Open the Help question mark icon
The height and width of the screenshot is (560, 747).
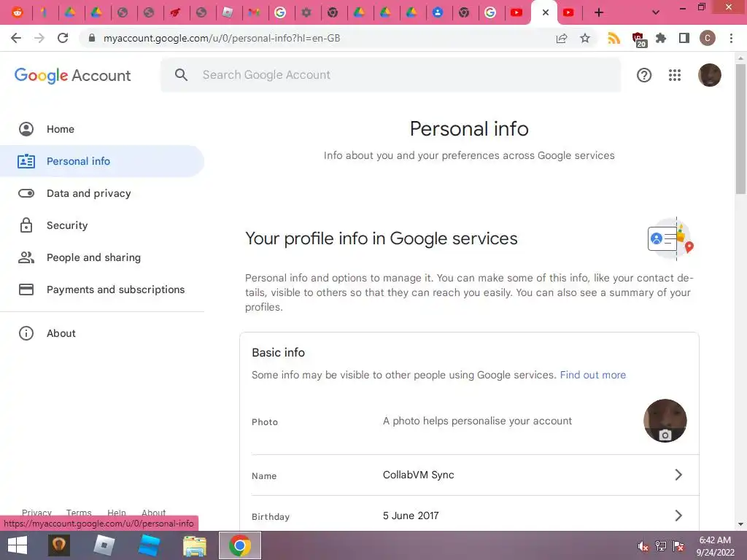click(x=644, y=75)
